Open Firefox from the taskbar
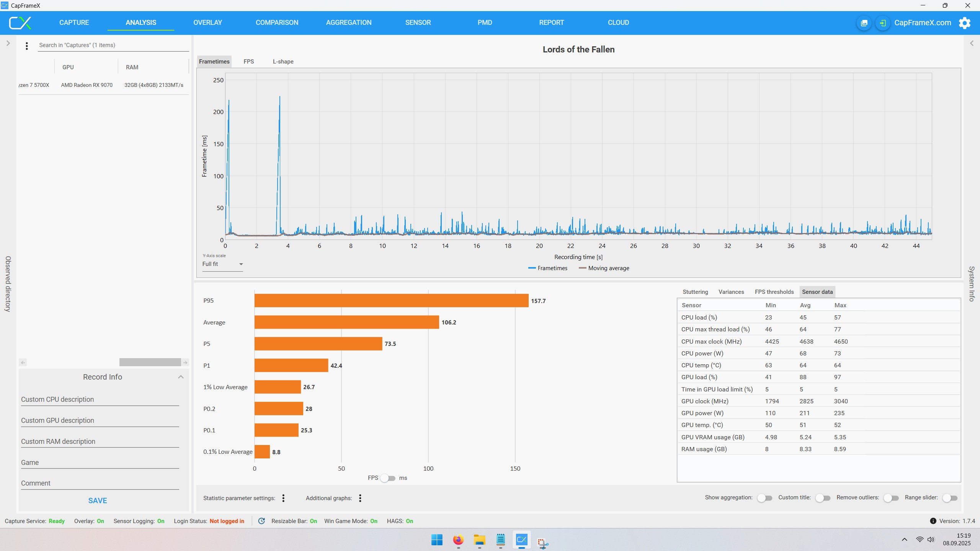 click(x=458, y=540)
